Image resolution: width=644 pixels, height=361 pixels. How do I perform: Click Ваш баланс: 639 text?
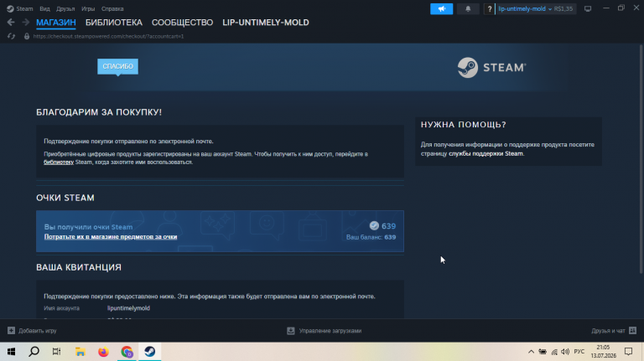[371, 237]
